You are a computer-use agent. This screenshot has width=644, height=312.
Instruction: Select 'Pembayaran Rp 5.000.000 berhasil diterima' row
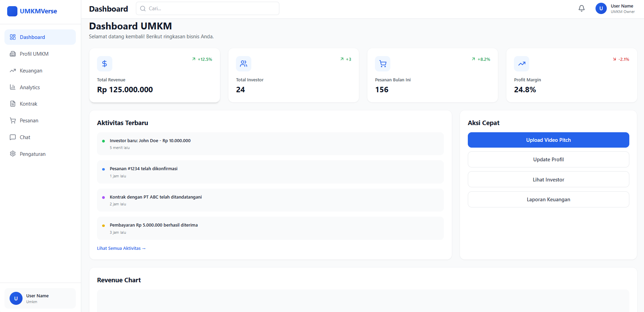pyautogui.click(x=270, y=228)
